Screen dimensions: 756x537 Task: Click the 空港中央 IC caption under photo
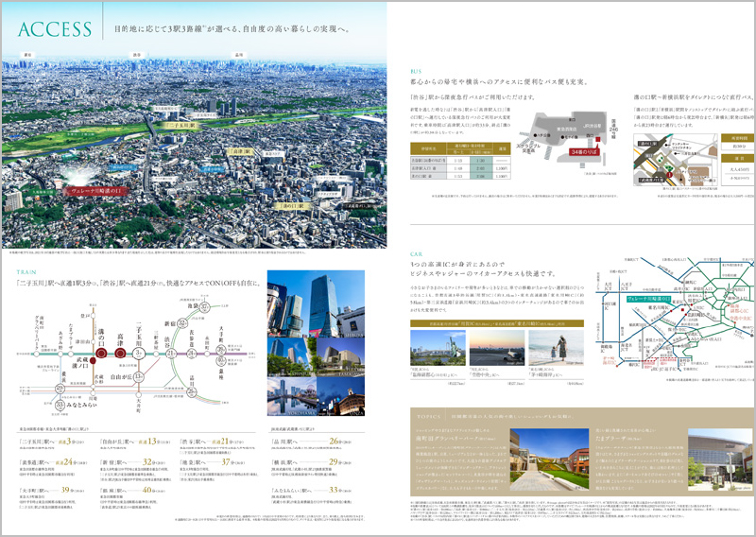487,375
